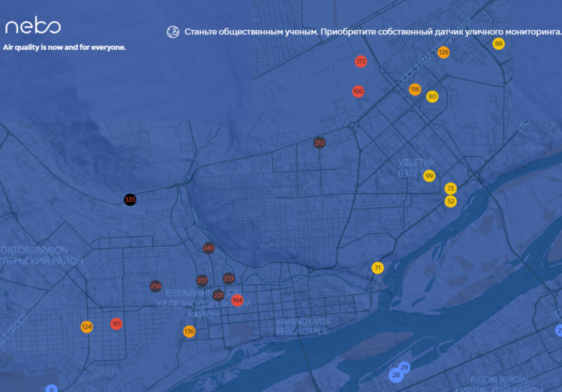Click the blue sensor marker reading 28

pos(396,376)
